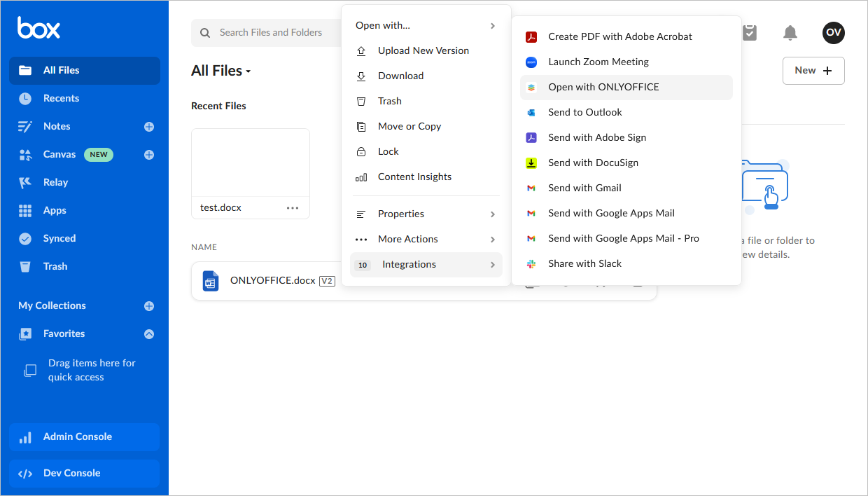Select the Recents sidebar icon
This screenshot has width=868, height=496.
pos(25,98)
